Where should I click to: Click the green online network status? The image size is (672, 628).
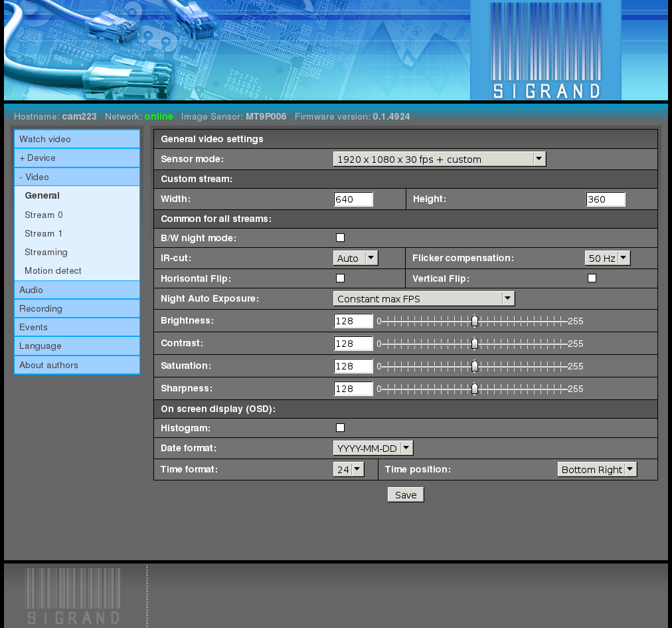tap(159, 117)
